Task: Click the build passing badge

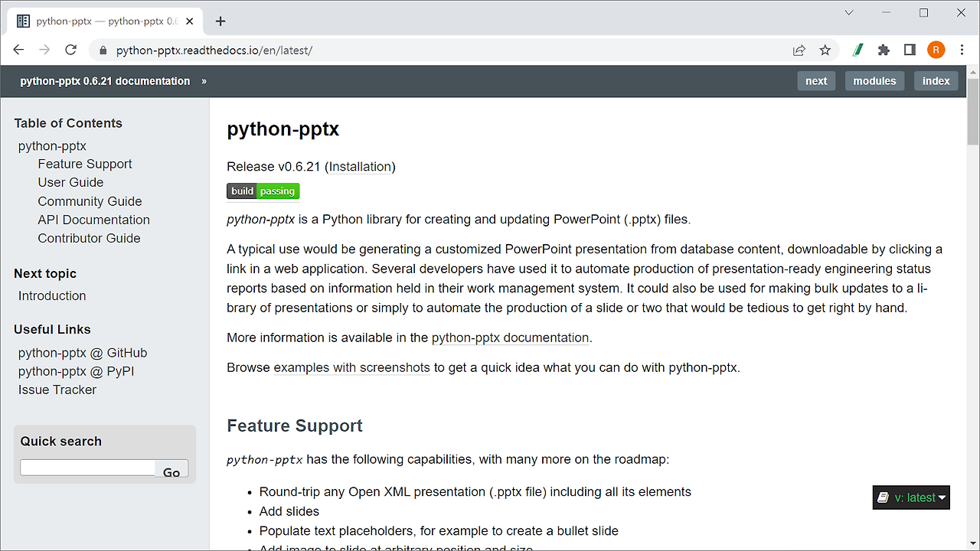Action: 263,191
